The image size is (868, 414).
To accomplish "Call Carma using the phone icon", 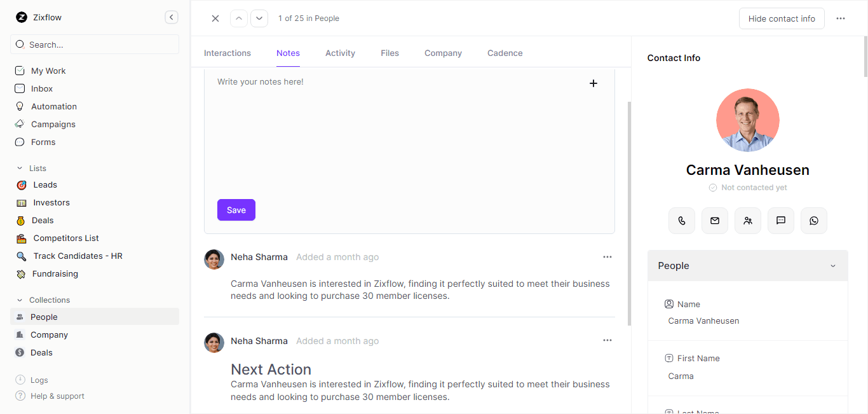I will [682, 221].
